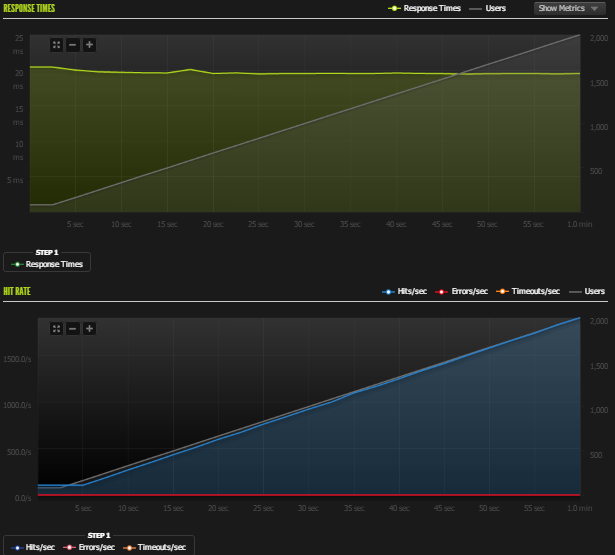
Task: Click the 1000.0/s label on Hit Rate axis
Action: pos(17,405)
